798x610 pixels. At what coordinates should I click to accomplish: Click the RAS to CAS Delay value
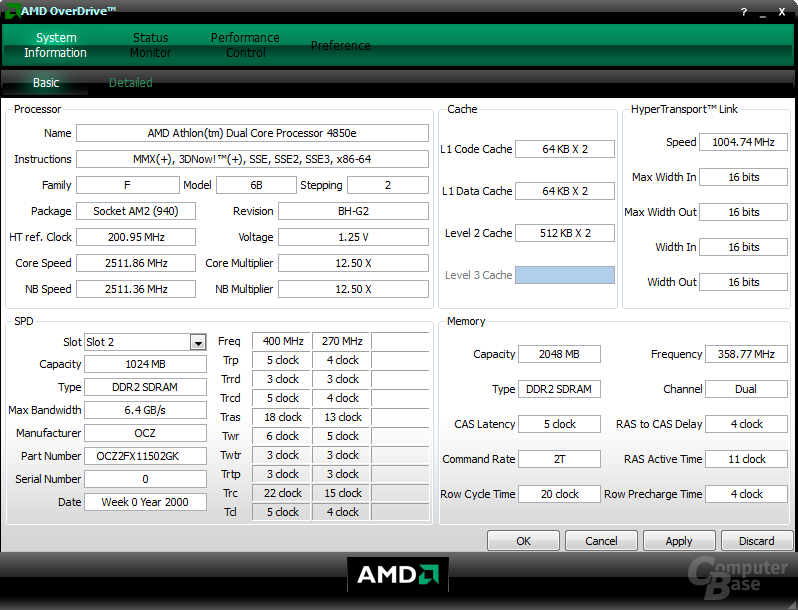[746, 424]
